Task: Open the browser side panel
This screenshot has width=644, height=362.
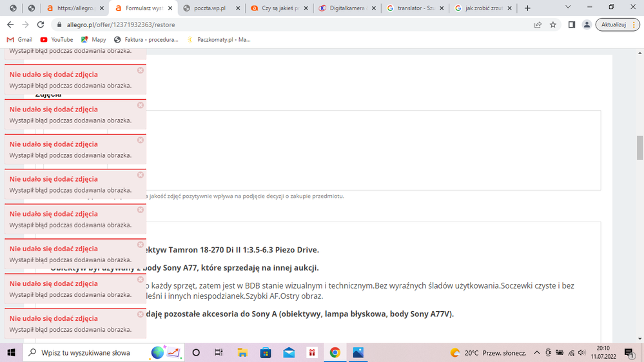Action: coord(571,24)
